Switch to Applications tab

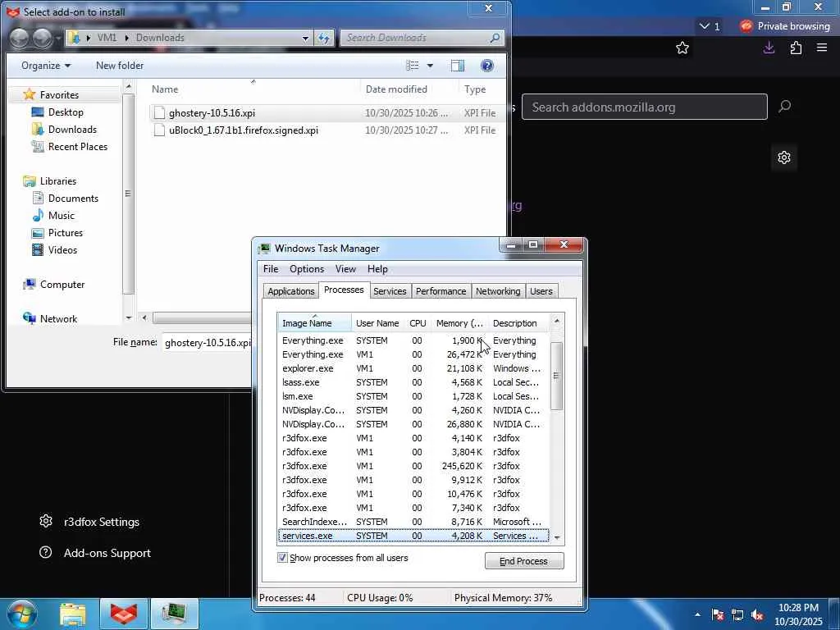pos(291,291)
